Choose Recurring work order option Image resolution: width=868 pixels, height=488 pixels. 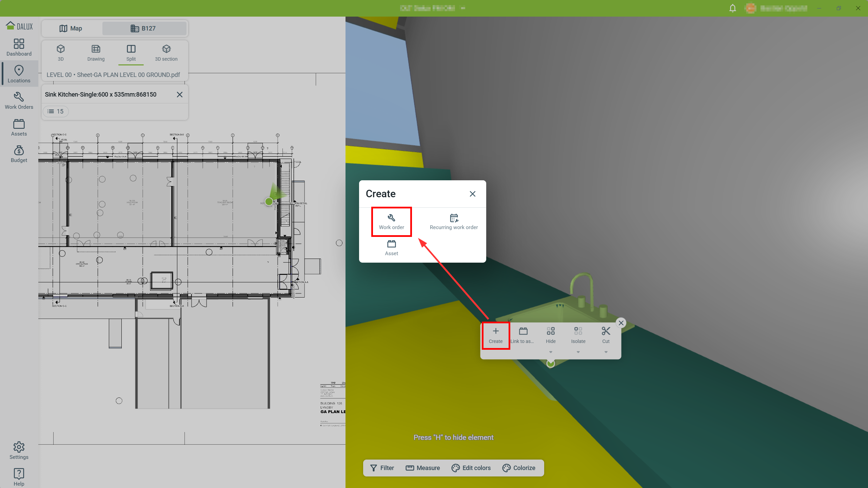pyautogui.click(x=454, y=222)
